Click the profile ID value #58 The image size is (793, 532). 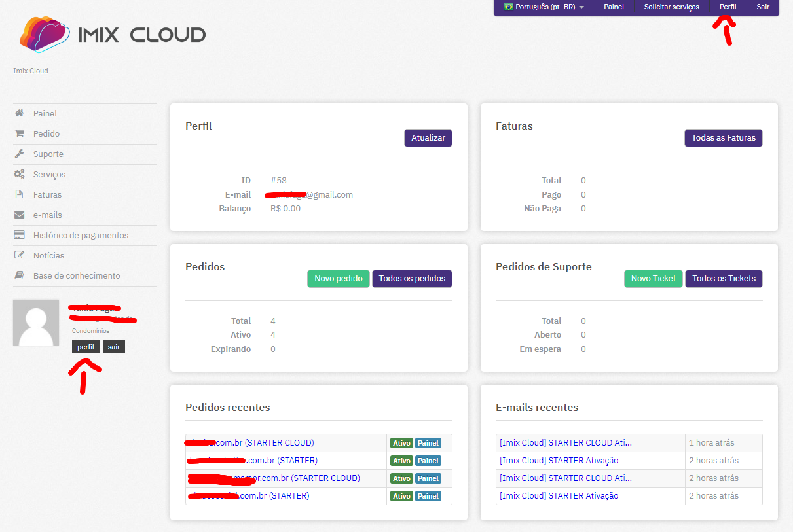(278, 181)
